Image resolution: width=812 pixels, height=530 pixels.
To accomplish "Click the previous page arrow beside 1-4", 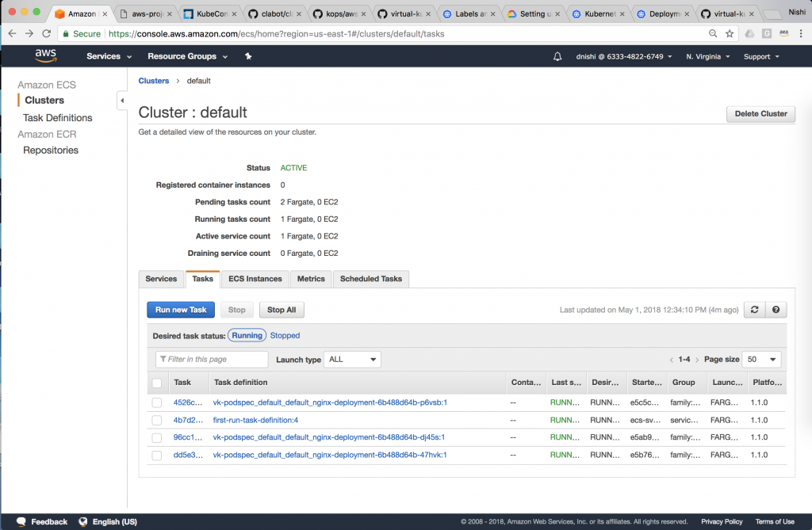I will pos(672,360).
